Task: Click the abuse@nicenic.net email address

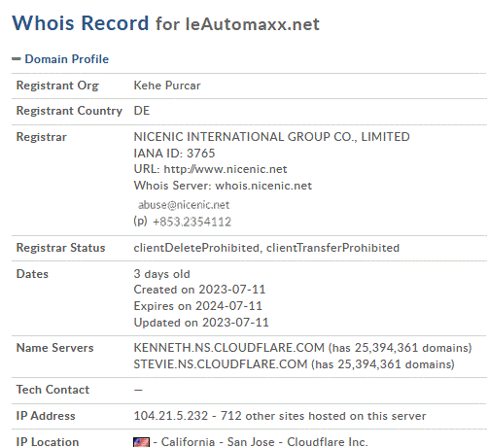Action: pyautogui.click(x=184, y=205)
